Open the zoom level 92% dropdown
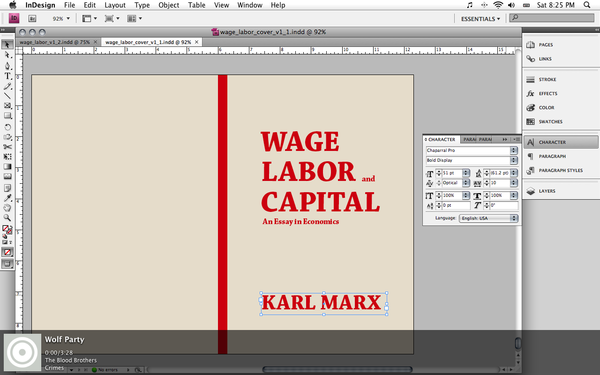 pyautogui.click(x=61, y=18)
